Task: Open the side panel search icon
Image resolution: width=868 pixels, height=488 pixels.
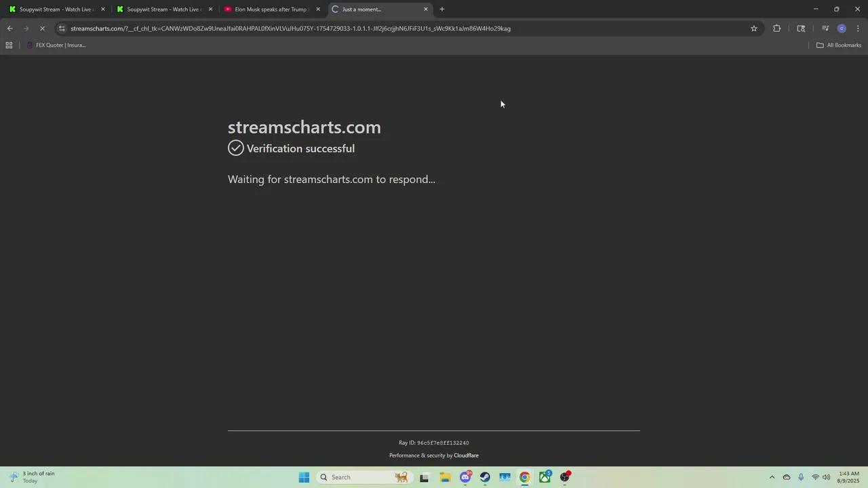Action: (x=801, y=28)
